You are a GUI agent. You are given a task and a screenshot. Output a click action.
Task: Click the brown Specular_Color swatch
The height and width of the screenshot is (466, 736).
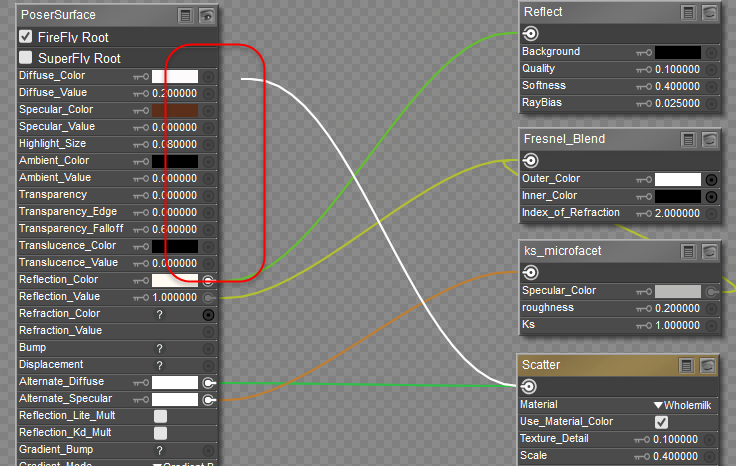coord(174,110)
